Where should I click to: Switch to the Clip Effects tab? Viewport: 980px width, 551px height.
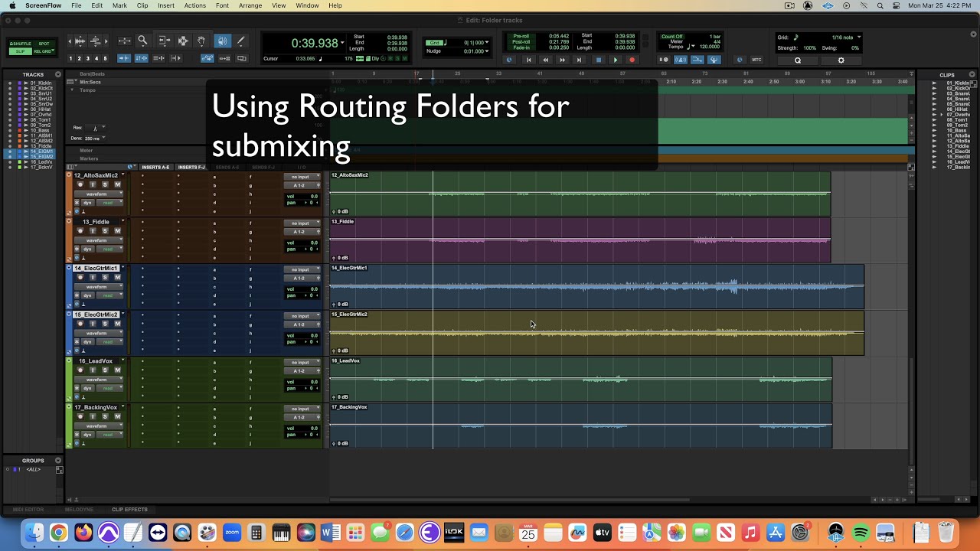(x=129, y=510)
